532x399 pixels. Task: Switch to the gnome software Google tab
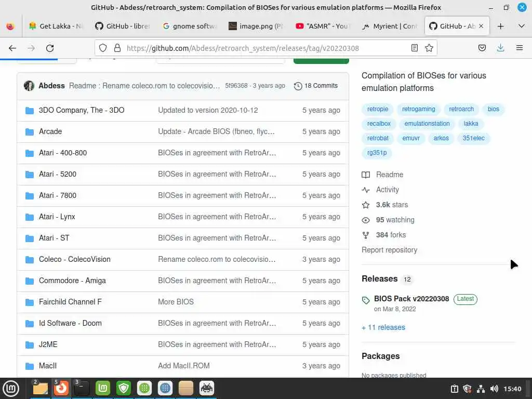(x=189, y=26)
